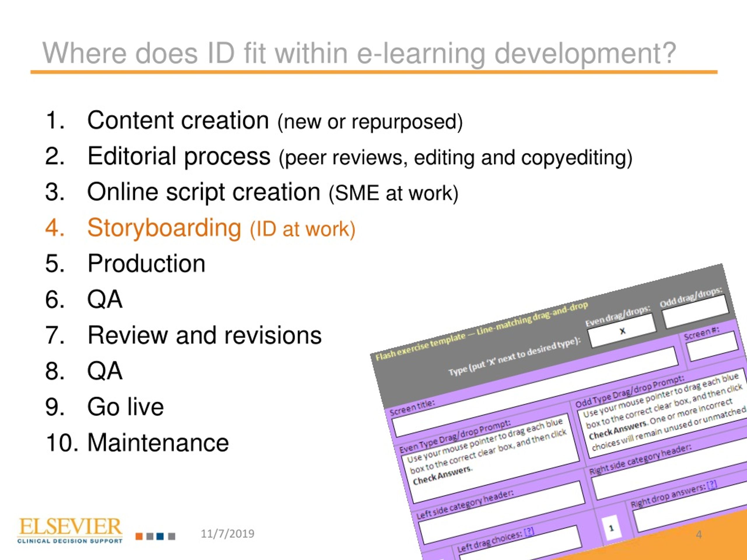The image size is (747, 560).
Task: Click the 'Screen title:' input box in template
Action: (535, 392)
